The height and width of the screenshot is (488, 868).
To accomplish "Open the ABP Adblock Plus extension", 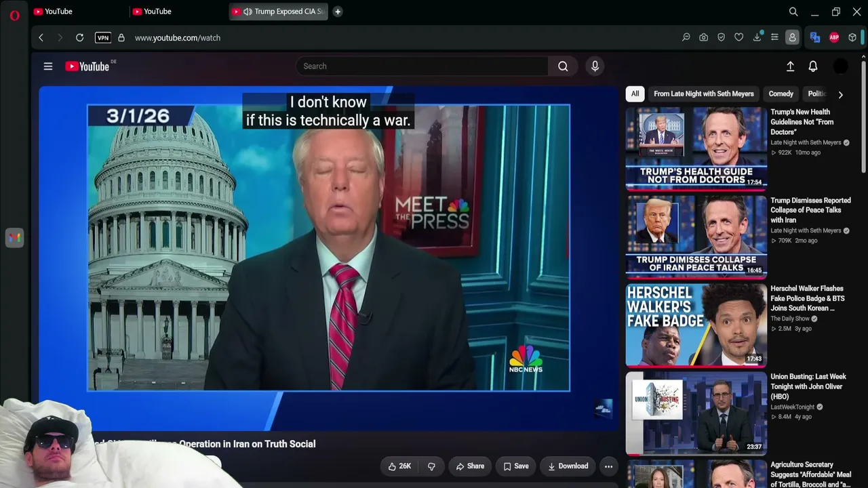I will (834, 38).
